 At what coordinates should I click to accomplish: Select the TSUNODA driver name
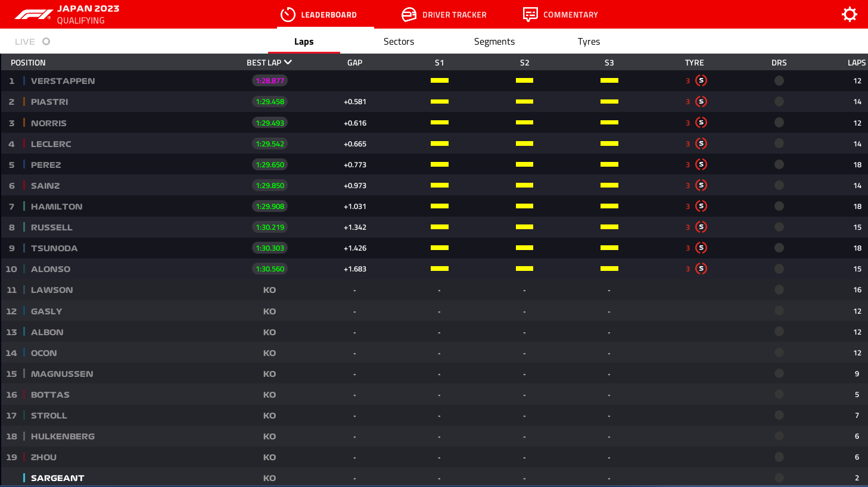tap(54, 248)
